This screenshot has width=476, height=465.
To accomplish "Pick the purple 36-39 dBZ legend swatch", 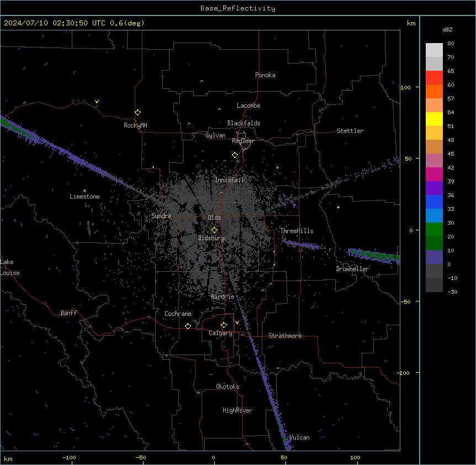I will pos(434,188).
